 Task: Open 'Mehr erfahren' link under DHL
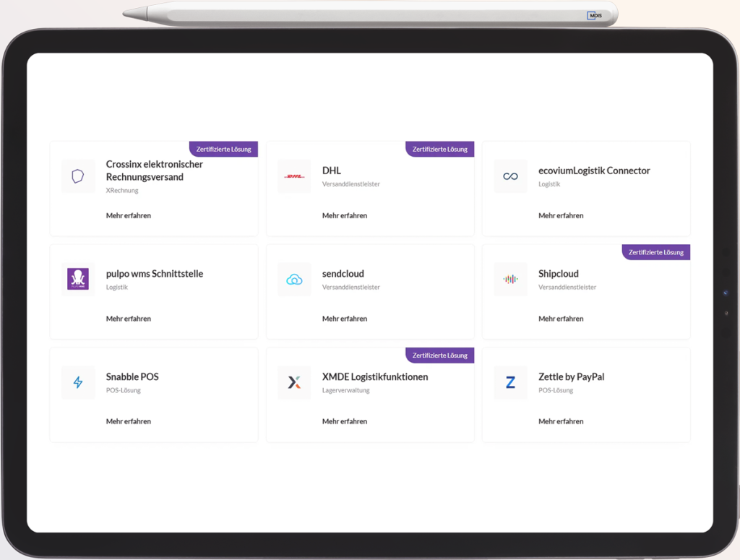coord(344,215)
